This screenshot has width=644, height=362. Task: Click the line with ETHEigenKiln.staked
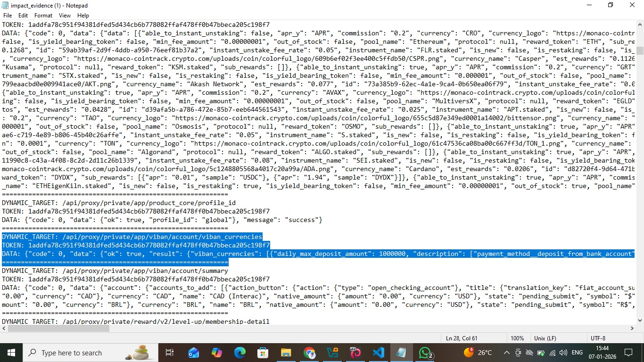point(318,186)
